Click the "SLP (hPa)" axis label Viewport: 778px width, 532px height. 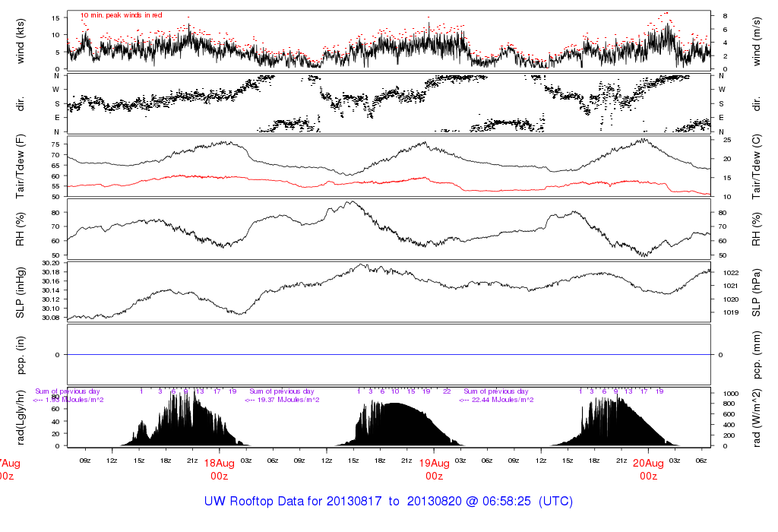[x=757, y=293]
